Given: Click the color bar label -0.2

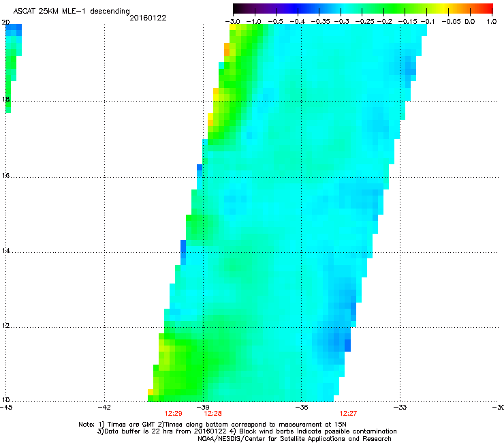Looking at the screenshot, I should 384,22.
